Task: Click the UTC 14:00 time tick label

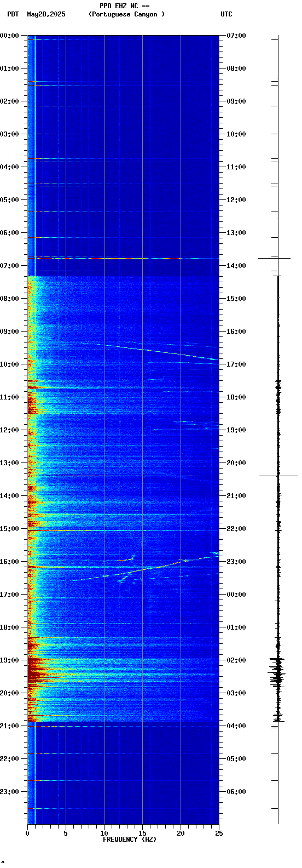Action: [x=236, y=266]
